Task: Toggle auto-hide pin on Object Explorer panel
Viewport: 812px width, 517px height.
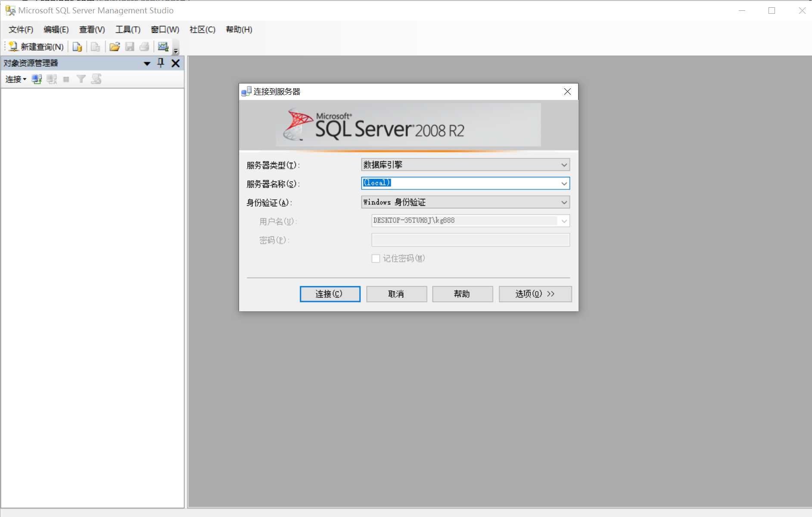Action: click(x=161, y=63)
